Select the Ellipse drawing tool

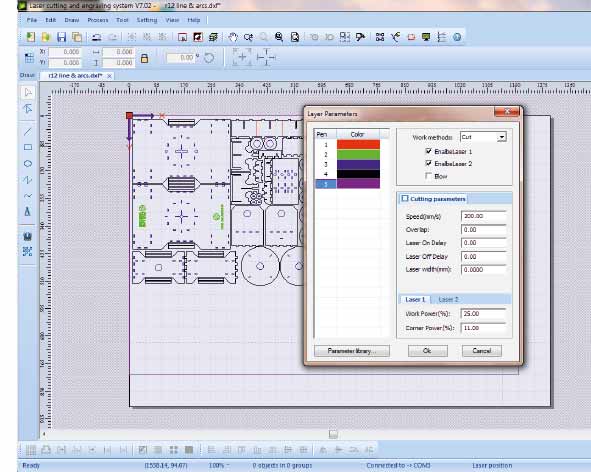28,164
